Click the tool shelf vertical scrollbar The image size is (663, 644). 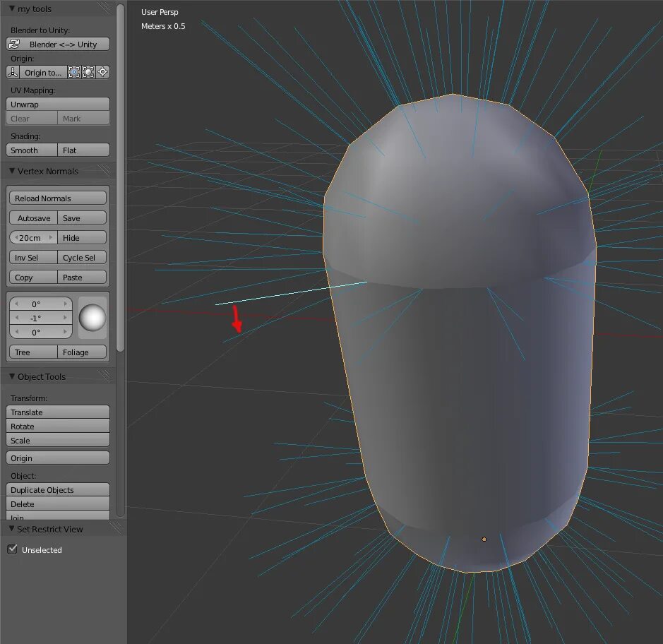(x=121, y=178)
